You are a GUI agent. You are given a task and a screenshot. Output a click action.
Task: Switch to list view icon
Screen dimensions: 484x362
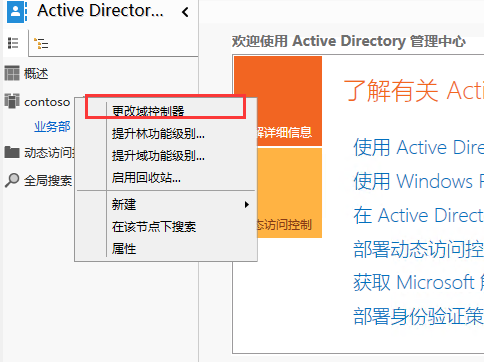13,43
